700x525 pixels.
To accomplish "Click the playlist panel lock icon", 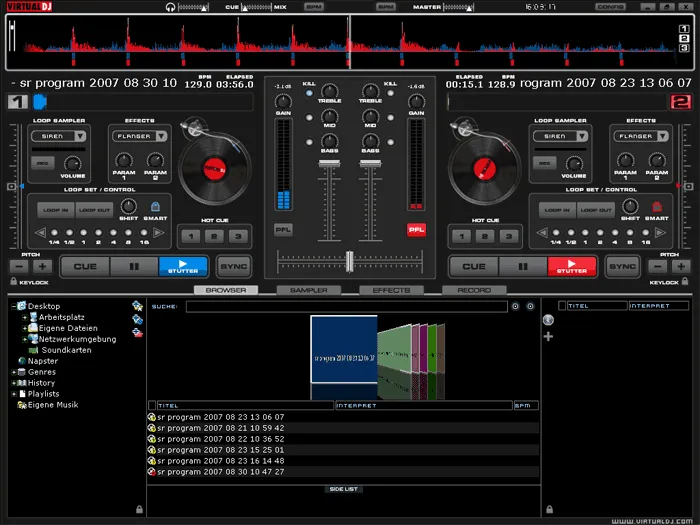I will click(550, 509).
